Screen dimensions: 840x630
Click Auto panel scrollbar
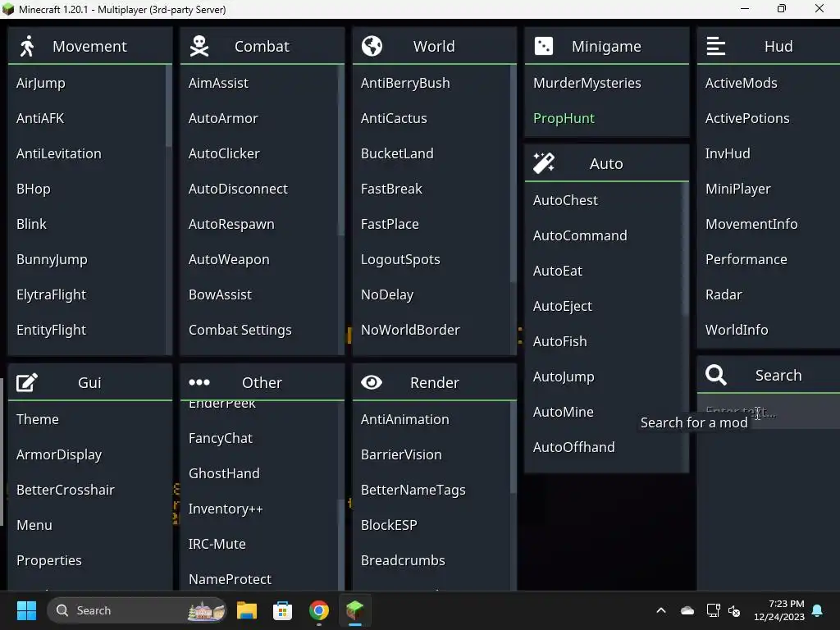click(x=686, y=249)
